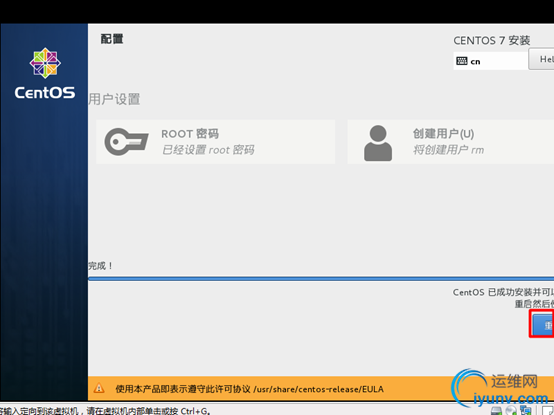Click 已经设置 root 密码 status text
Viewport: 554px width, 415px height.
point(208,150)
